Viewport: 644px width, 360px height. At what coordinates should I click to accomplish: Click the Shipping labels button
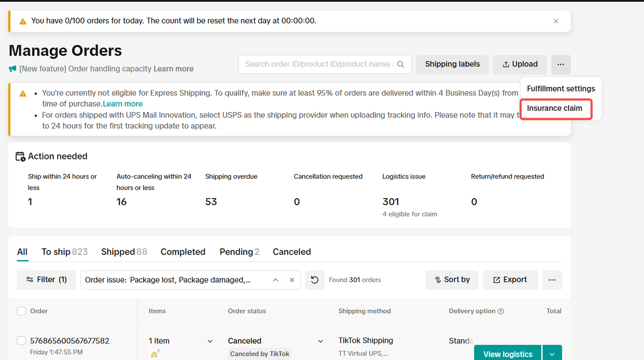click(452, 64)
